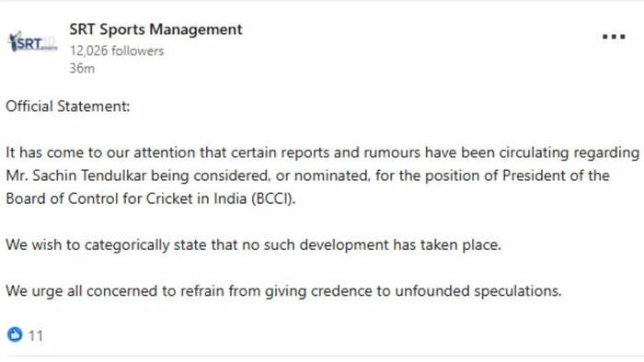Click the blue thumbs-up reaction icon
Image resolution: width=644 pixels, height=362 pixels.
[15, 334]
